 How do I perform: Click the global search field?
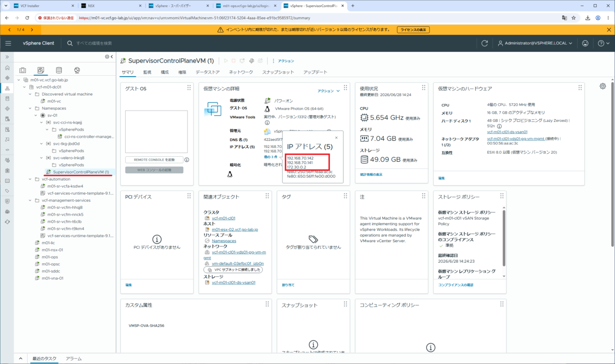coord(94,44)
